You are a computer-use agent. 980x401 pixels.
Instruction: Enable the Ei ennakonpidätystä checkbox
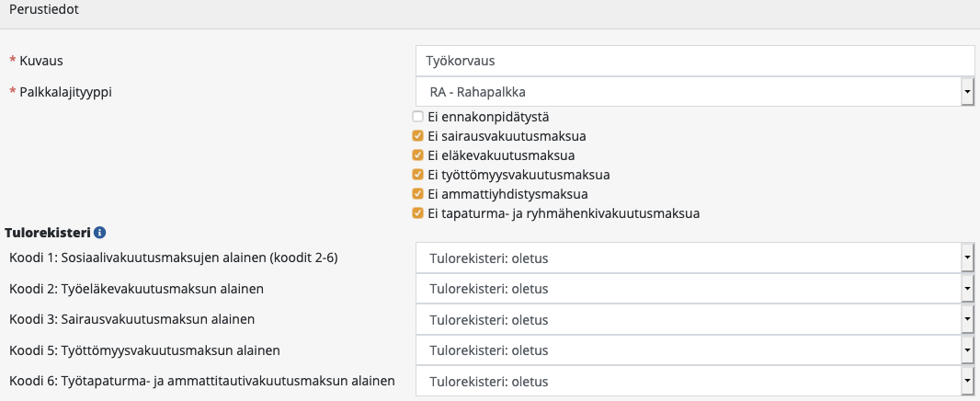click(418, 117)
